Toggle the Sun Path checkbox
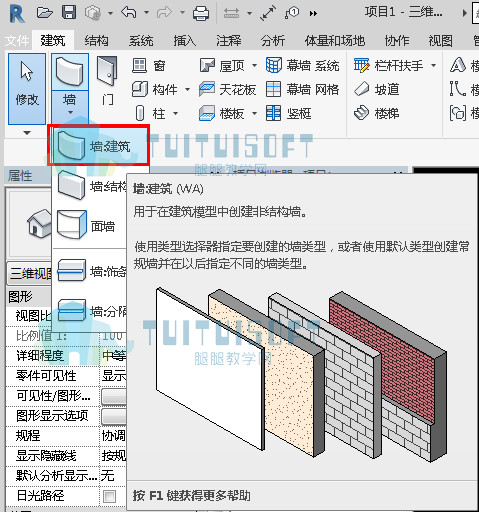This screenshot has width=479, height=512. [109, 496]
